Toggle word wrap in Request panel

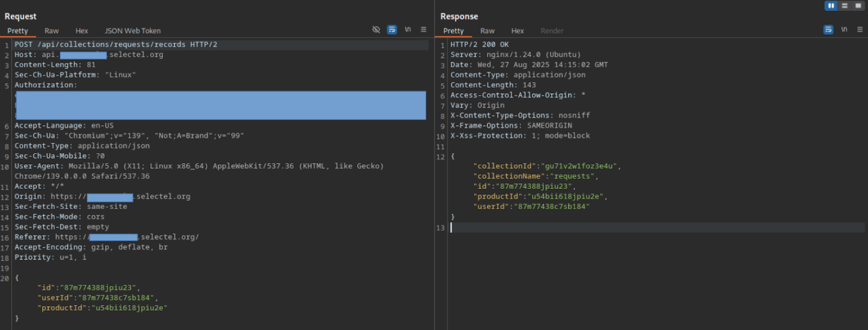point(392,30)
